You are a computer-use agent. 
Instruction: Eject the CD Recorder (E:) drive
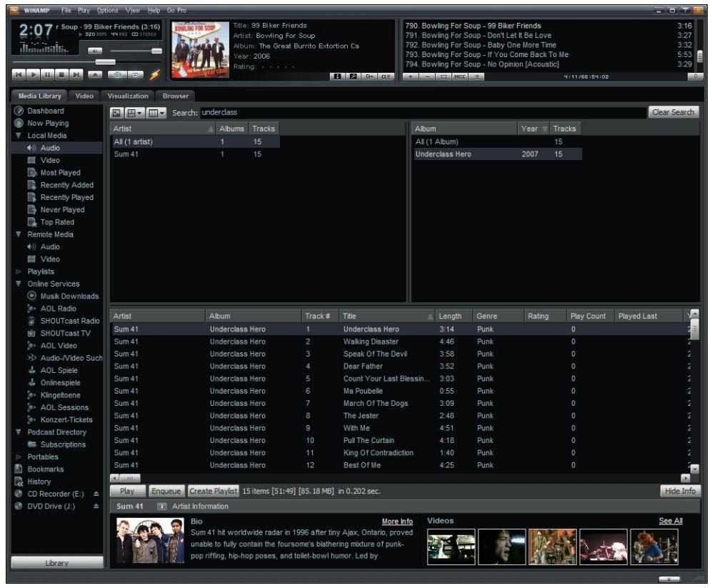tap(96, 494)
